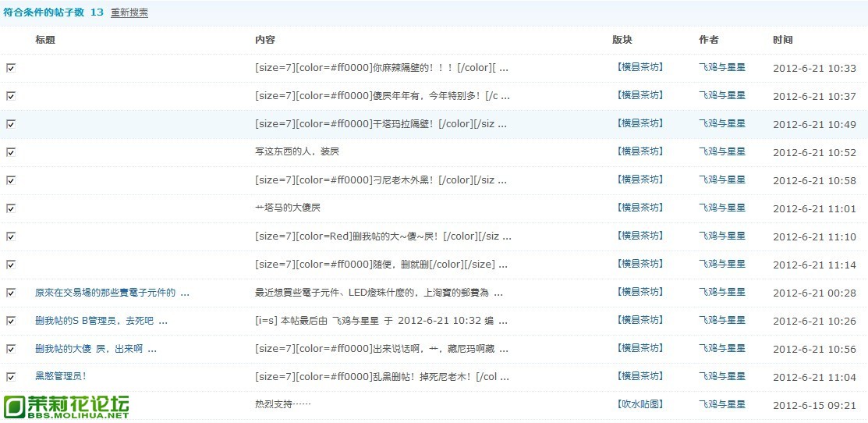Click content '删我帖的大~傻~屄！'
The image size is (868, 423).
(x=383, y=237)
